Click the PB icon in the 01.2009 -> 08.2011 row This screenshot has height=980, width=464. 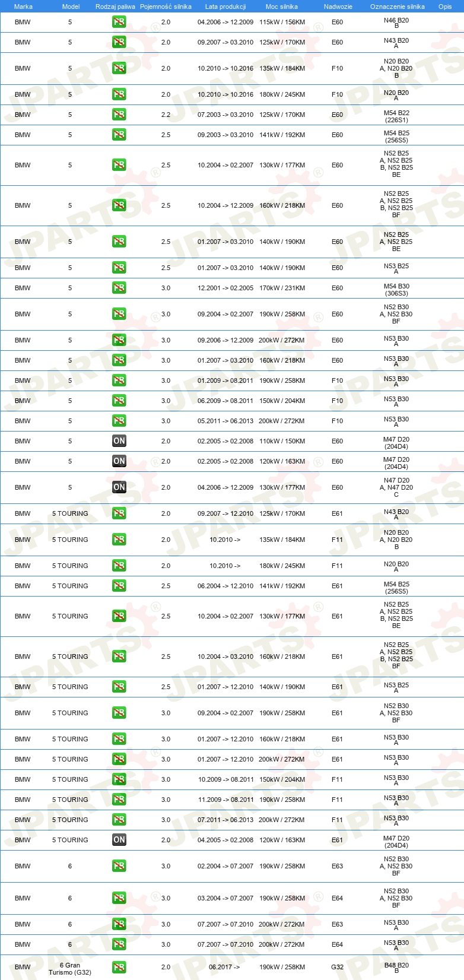[x=119, y=380]
